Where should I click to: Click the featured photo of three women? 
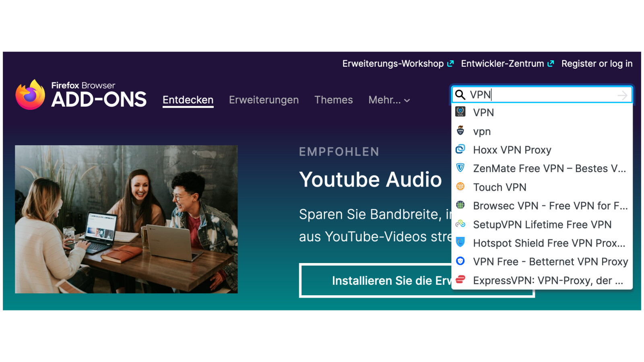point(126,219)
